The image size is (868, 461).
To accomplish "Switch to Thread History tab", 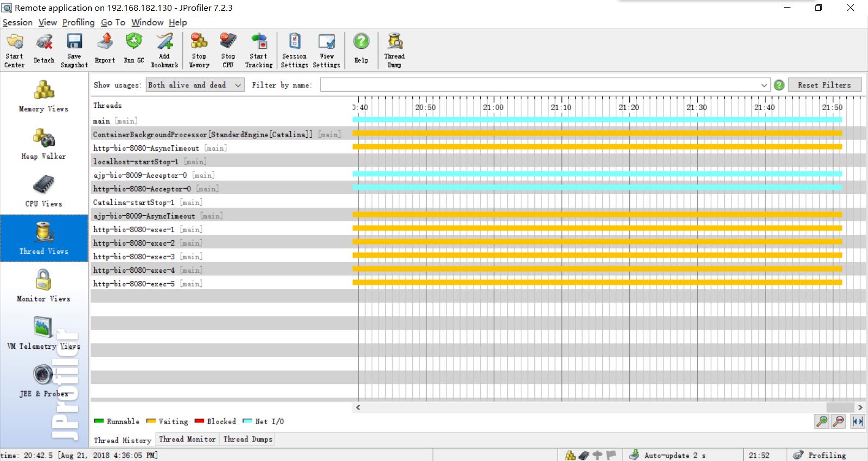I will 123,440.
